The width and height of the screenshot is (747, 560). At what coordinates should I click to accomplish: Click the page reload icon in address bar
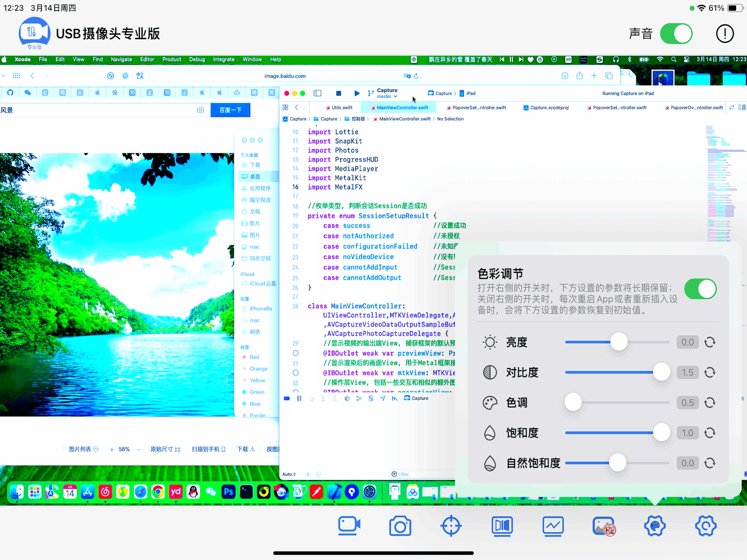(416, 76)
